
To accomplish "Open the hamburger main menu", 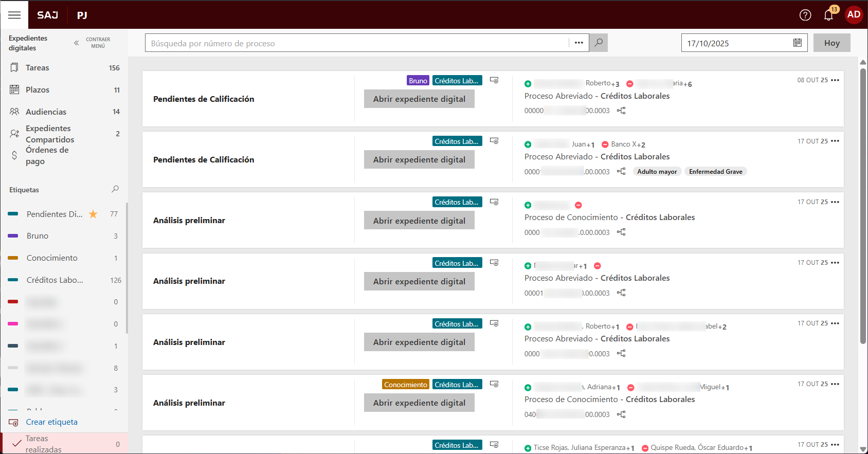I will (14, 15).
